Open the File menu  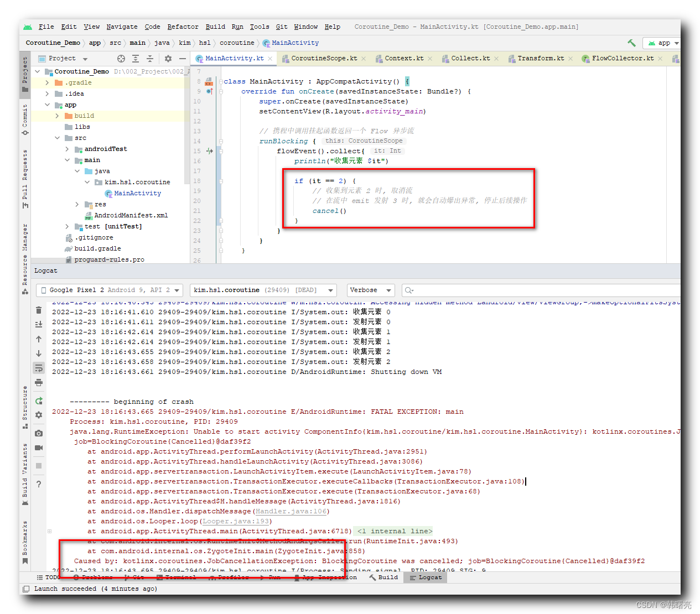click(x=46, y=27)
